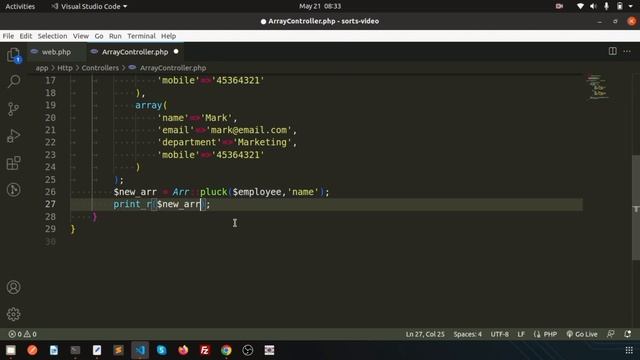Focus Visual Studio Code taskbar icon

140,350
